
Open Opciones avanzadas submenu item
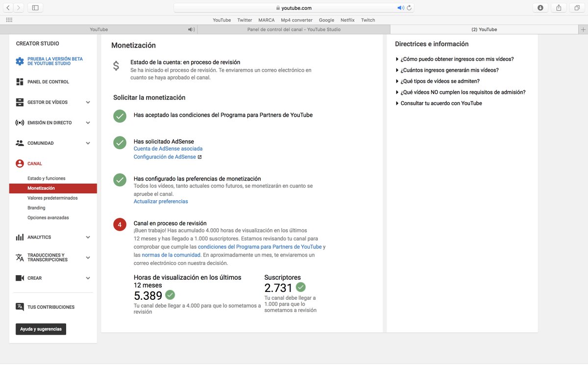tap(48, 218)
